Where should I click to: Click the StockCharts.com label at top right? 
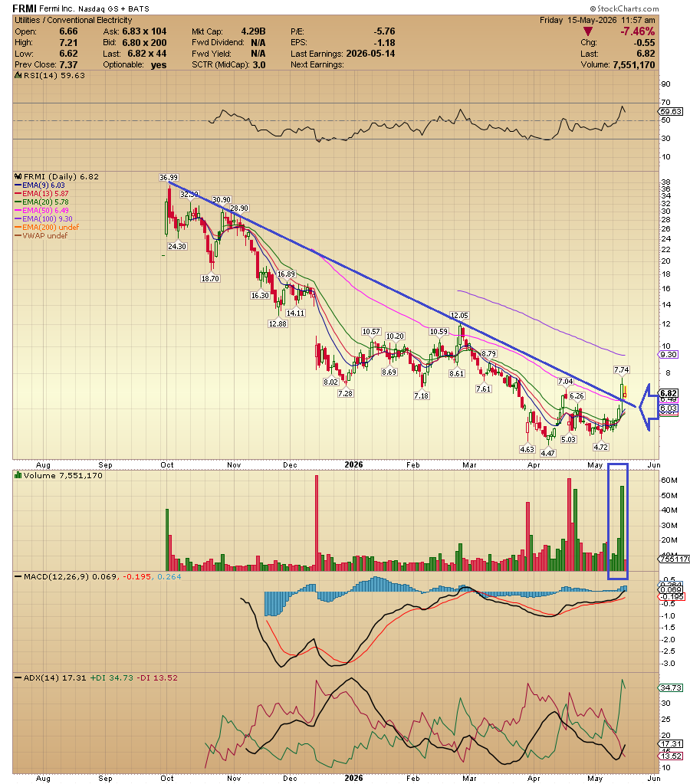[625, 8]
